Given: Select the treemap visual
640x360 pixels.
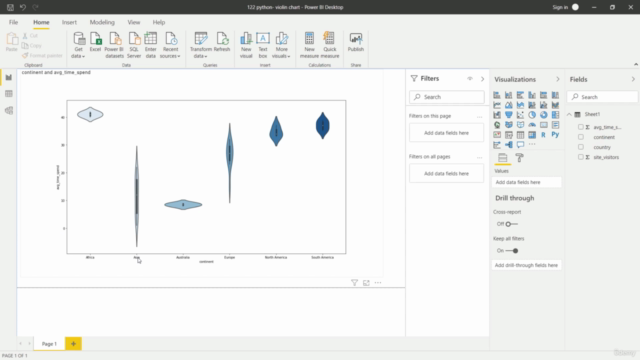Looking at the screenshot, I should 555,115.
